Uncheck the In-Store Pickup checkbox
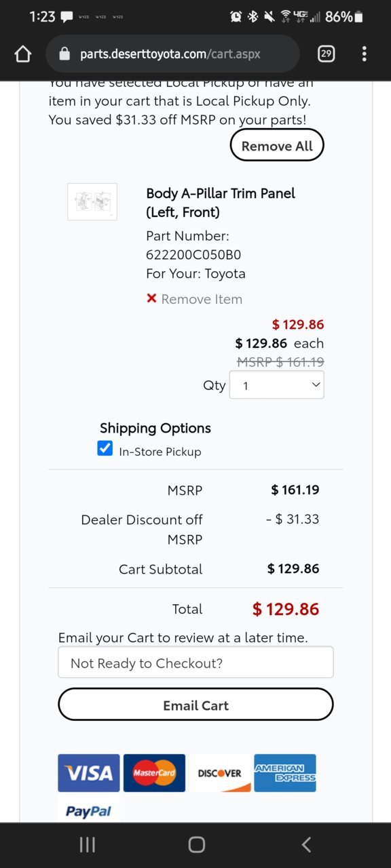 point(105,448)
